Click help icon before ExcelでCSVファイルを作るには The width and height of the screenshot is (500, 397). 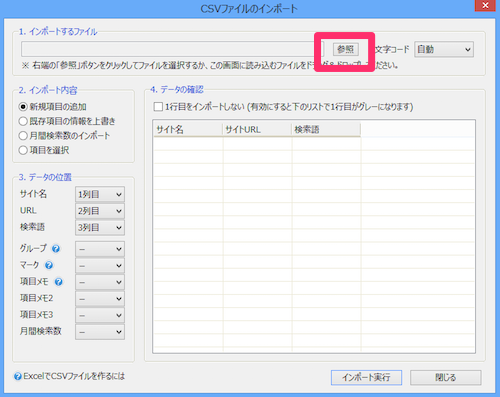18,377
